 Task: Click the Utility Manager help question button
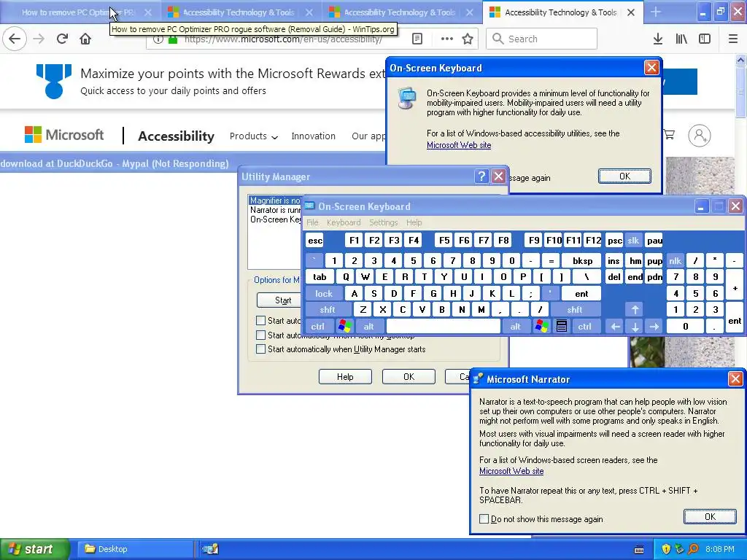(x=481, y=176)
